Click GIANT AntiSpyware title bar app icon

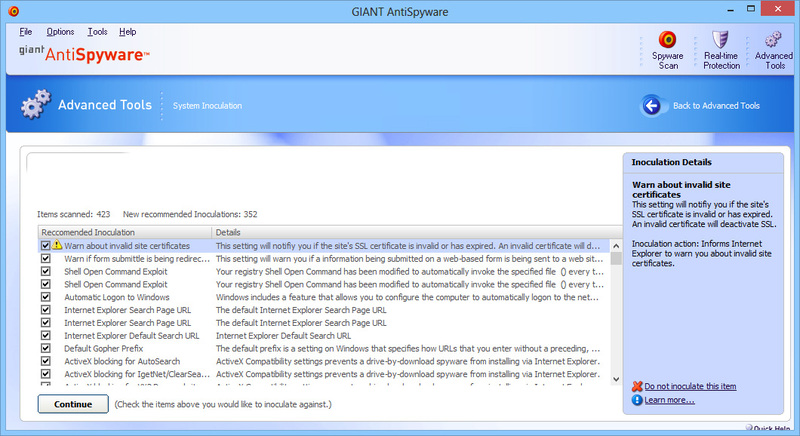14,11
